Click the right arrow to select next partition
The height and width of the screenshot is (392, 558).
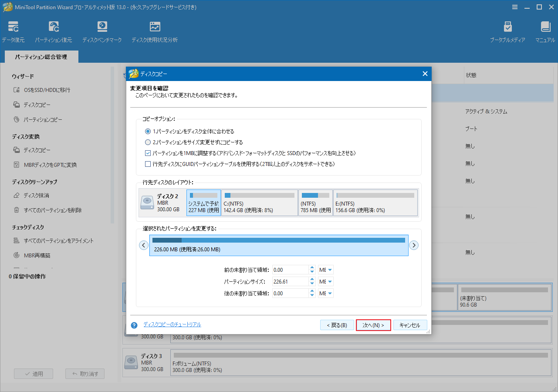tap(414, 245)
